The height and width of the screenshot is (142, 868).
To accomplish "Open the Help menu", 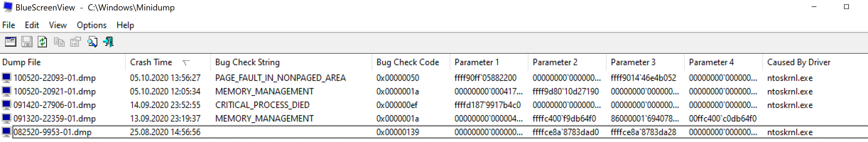I will coord(125,25).
